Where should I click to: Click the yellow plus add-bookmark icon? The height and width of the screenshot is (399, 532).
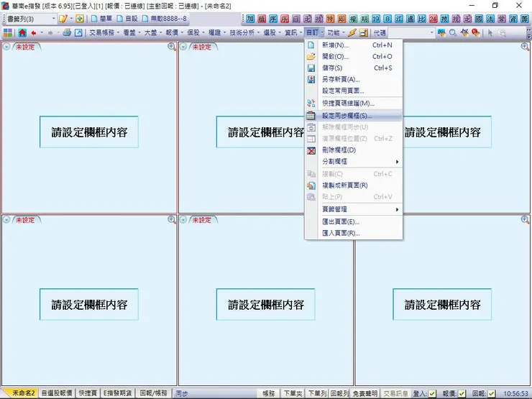[80, 19]
